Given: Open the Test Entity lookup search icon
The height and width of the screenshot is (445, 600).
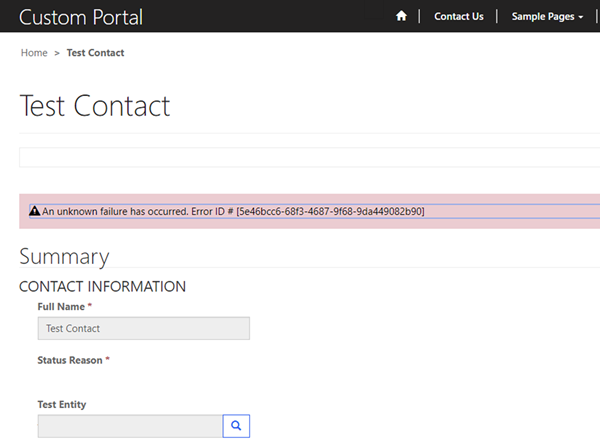Looking at the screenshot, I should point(236,426).
